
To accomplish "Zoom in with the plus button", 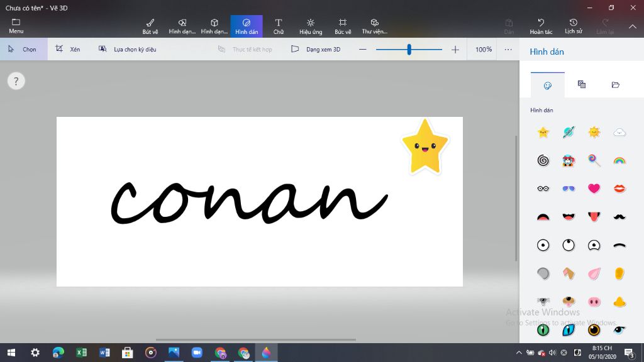I will tap(455, 50).
